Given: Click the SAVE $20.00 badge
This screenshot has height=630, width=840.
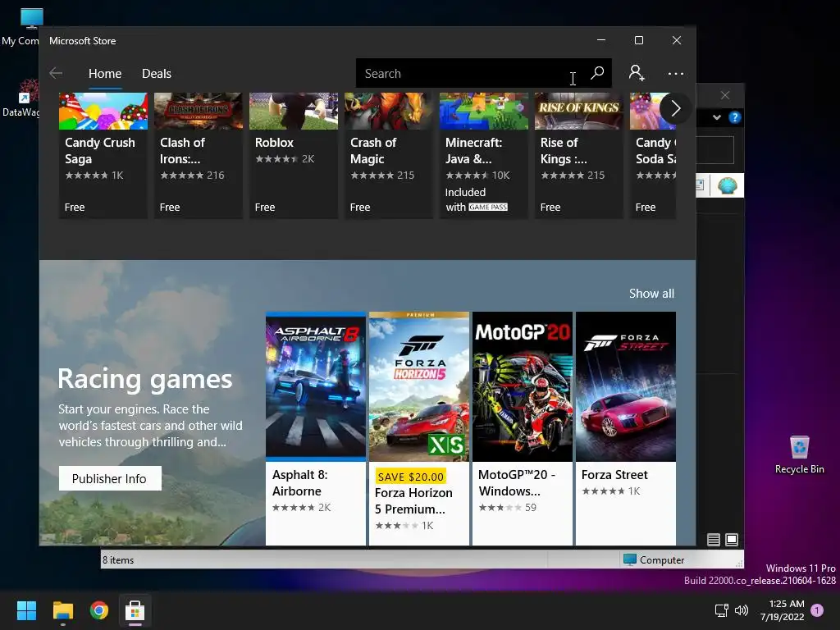Looking at the screenshot, I should [x=411, y=477].
